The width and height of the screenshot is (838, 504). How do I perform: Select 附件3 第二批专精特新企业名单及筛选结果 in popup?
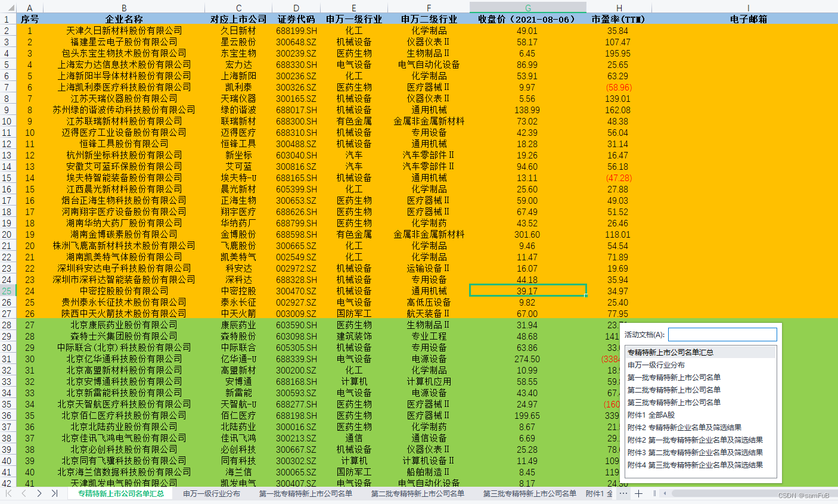coord(700,452)
